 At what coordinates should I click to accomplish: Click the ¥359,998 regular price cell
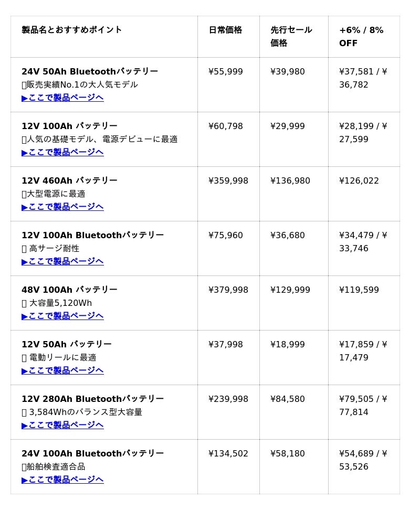click(x=228, y=180)
